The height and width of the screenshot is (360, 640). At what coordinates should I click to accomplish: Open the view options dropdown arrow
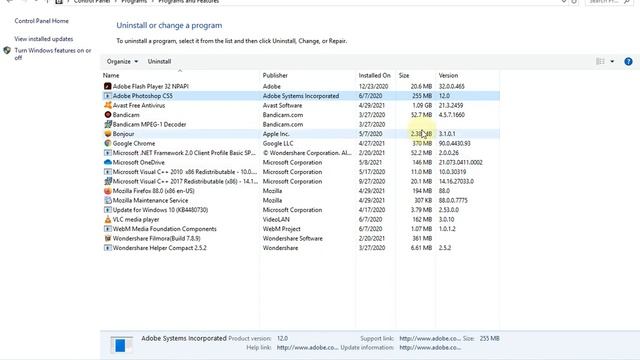(612, 62)
